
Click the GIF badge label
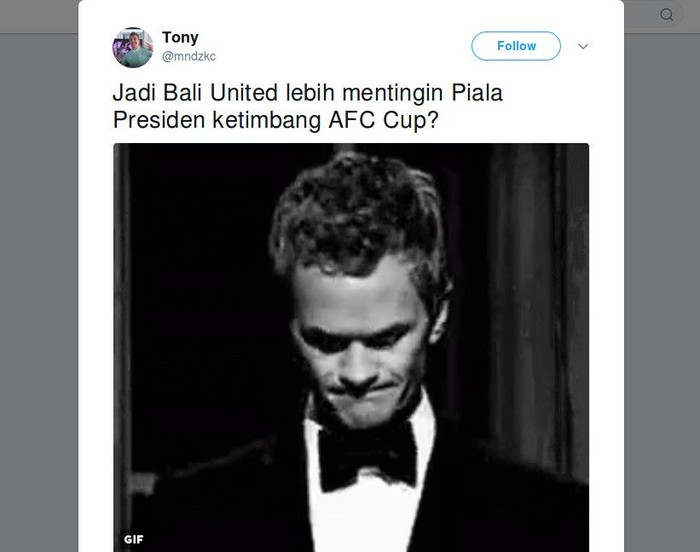coord(133,539)
